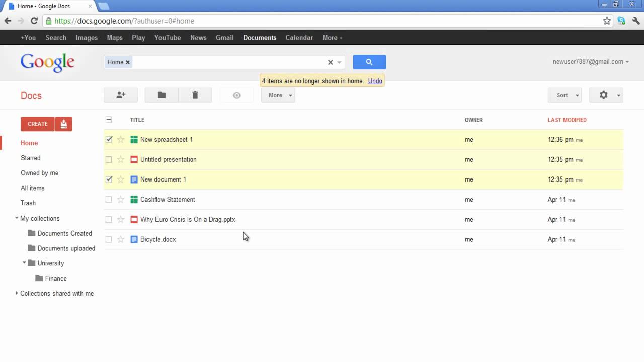Open Owned by me in sidebar
The width and height of the screenshot is (644, 362).
pyautogui.click(x=39, y=173)
